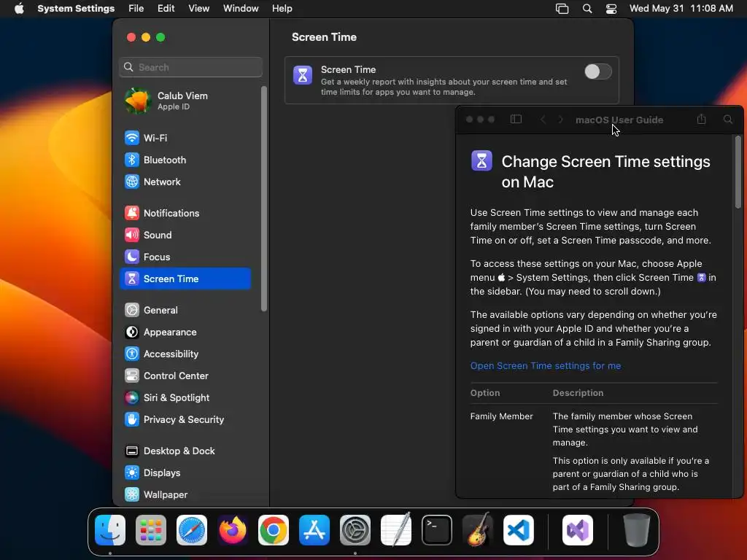Open Accessibility settings pane

point(185,354)
